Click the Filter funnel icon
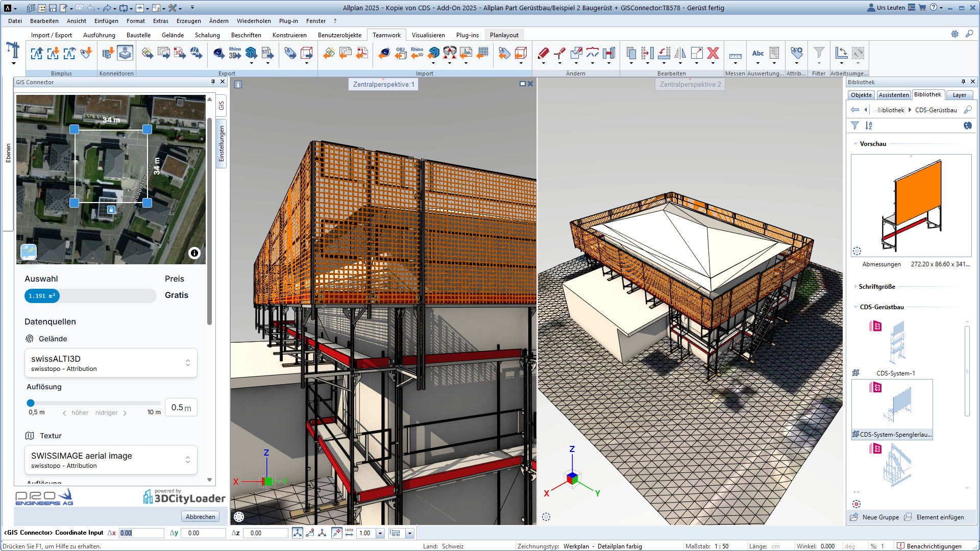This screenshot has width=980, height=551. (x=819, y=53)
